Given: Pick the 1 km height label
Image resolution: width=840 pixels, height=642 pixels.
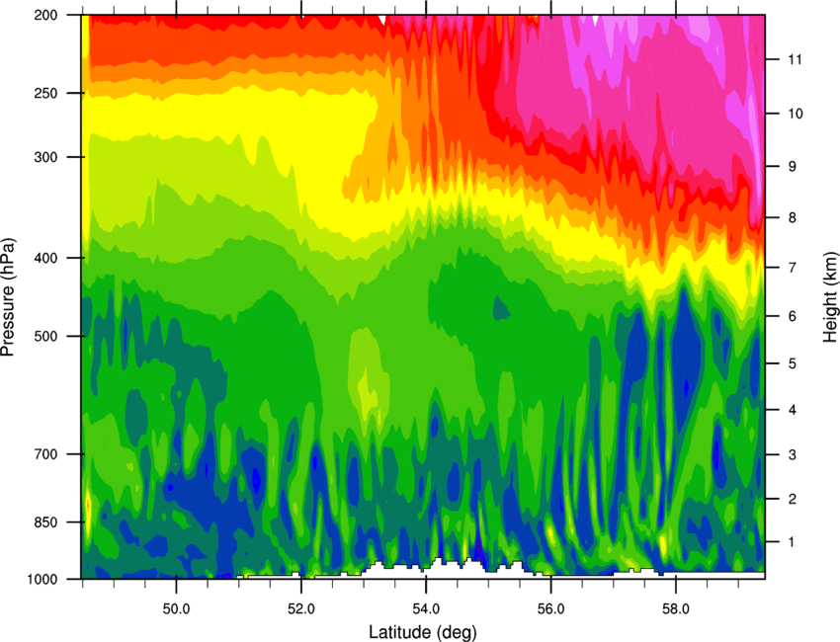Looking at the screenshot, I should (x=792, y=542).
